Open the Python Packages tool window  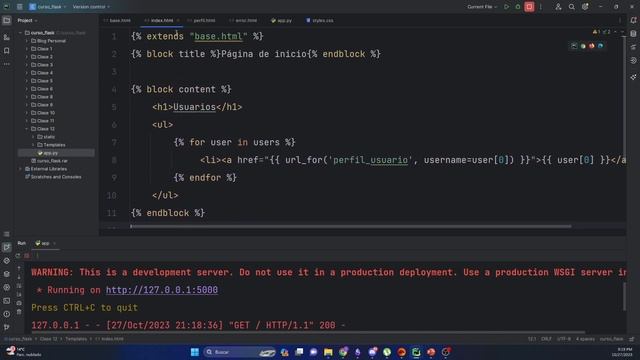[7, 274]
